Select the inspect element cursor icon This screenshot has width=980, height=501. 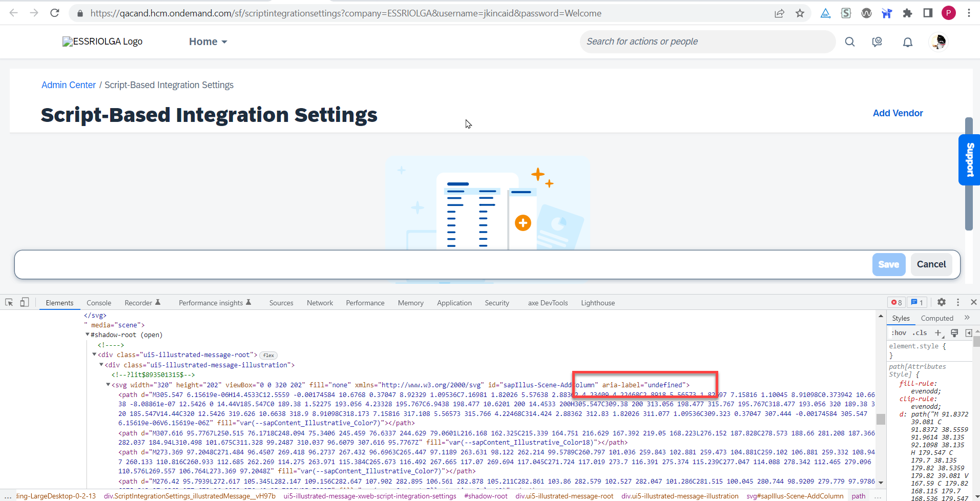8,302
